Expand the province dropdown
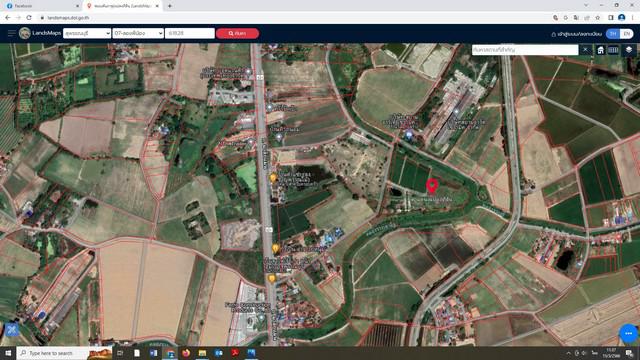640x360 pixels. 87,33
